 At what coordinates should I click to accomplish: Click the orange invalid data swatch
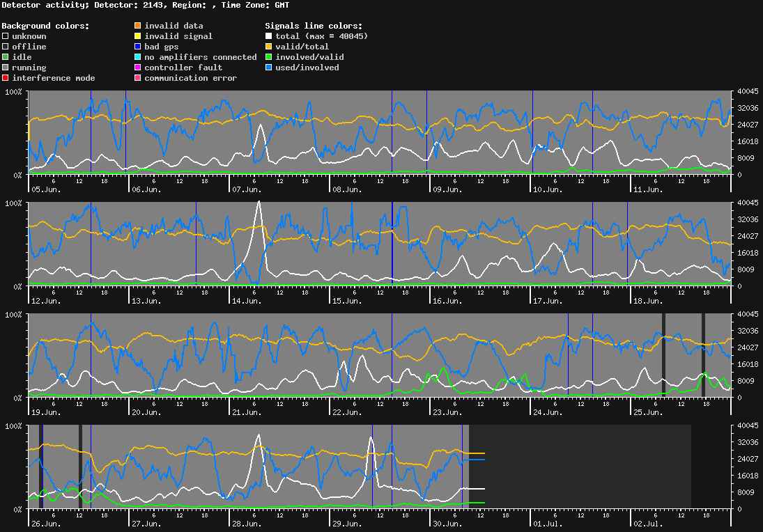pyautogui.click(x=138, y=26)
